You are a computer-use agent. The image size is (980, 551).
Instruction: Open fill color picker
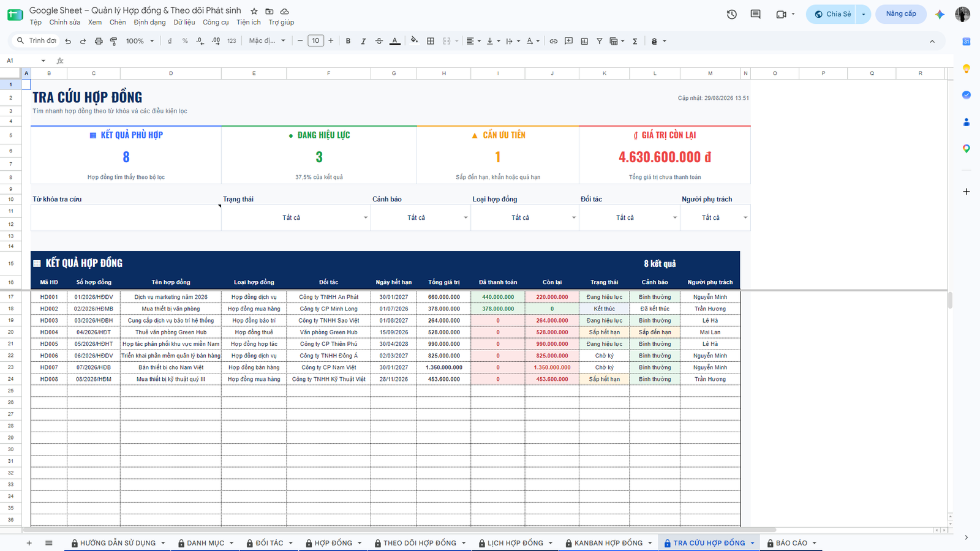coord(415,41)
